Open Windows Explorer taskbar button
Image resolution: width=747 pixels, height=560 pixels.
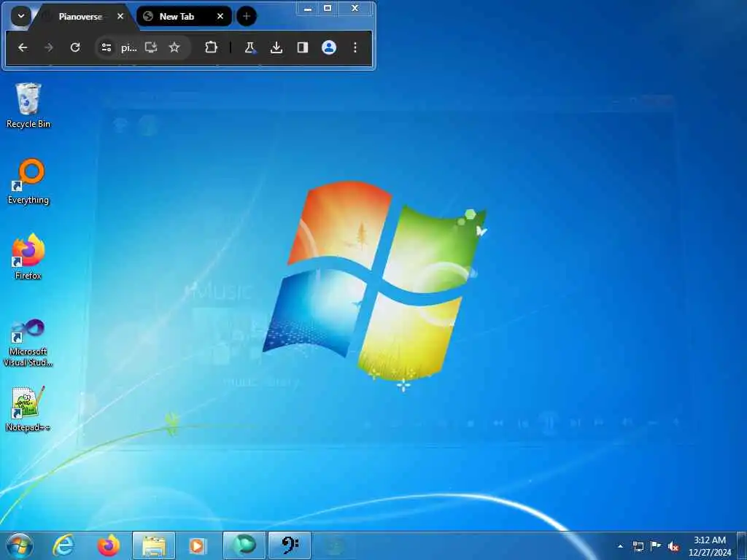[x=154, y=545]
